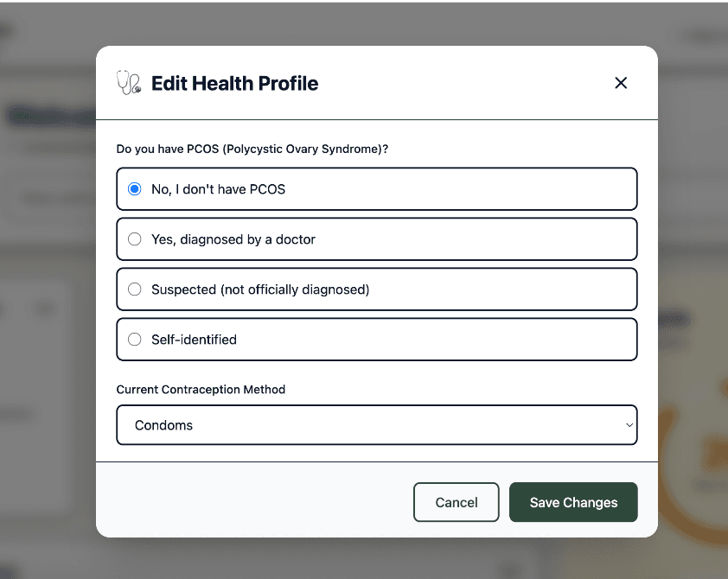The image size is (728, 579).
Task: Open the Current Contraception Method dropdown
Action: [376, 425]
